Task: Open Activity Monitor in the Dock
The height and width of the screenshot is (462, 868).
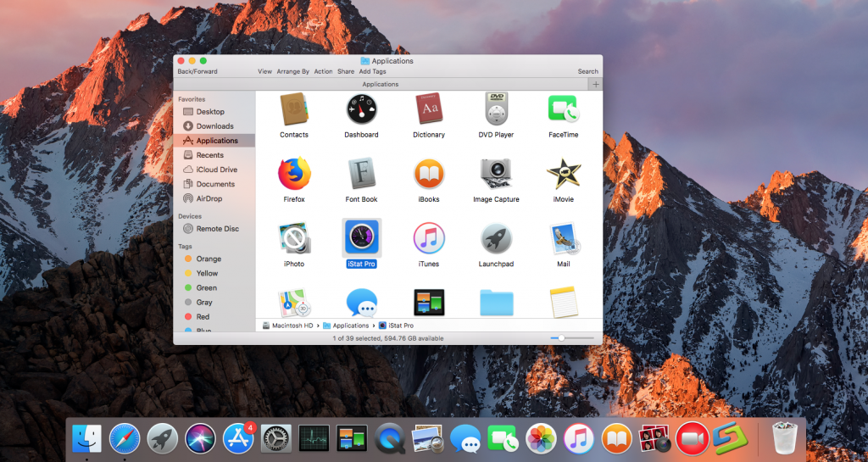Action: (x=314, y=439)
